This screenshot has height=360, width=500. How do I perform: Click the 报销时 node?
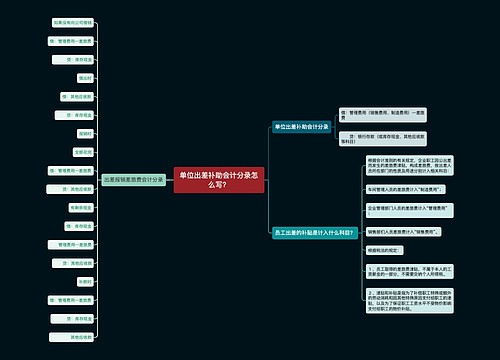pos(85,134)
